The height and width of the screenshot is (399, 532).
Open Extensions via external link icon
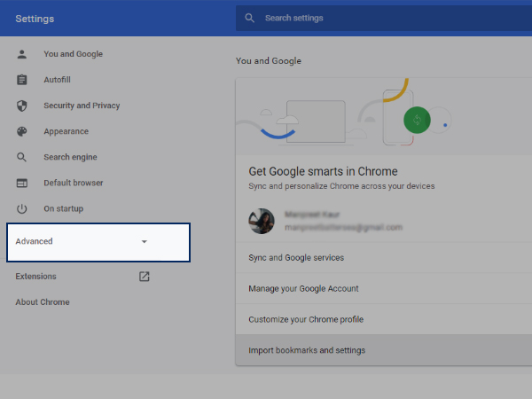(x=145, y=277)
